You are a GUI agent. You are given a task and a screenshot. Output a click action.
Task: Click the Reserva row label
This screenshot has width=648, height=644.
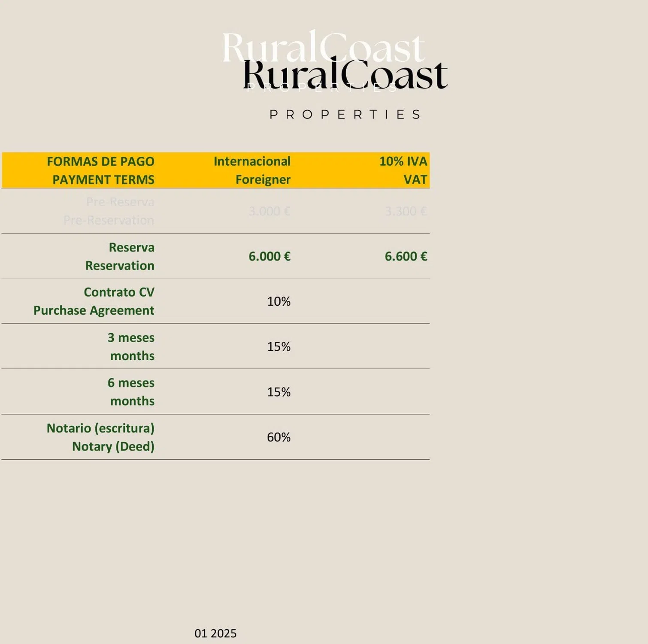pos(131,247)
